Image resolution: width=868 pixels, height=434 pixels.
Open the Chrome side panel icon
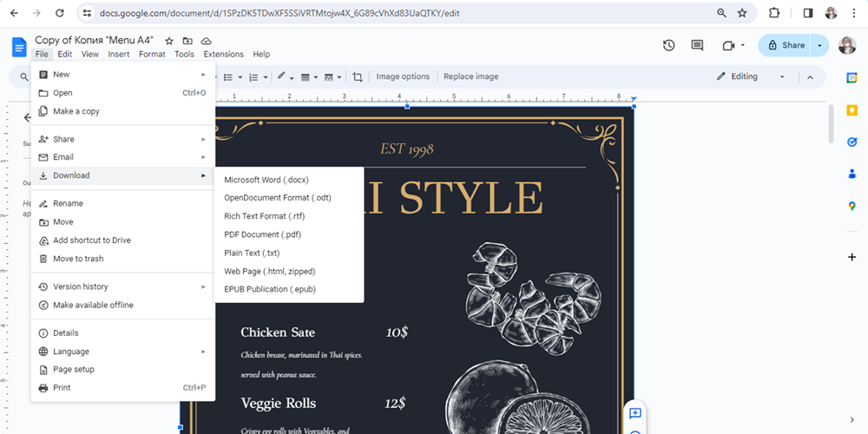(808, 13)
